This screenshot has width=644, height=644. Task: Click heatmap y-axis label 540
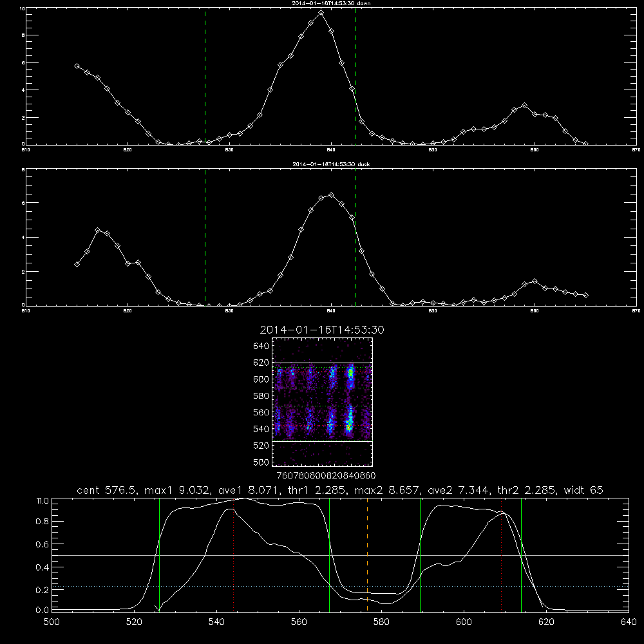coord(261,429)
